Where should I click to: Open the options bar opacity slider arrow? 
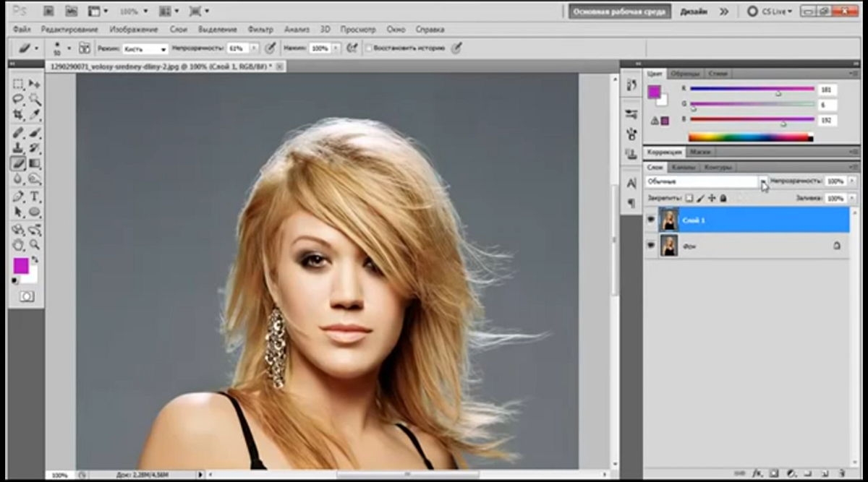254,48
